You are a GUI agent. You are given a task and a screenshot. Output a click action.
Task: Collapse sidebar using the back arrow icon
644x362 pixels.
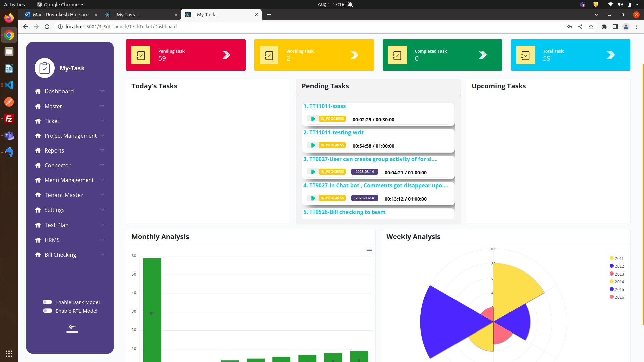pos(72,327)
